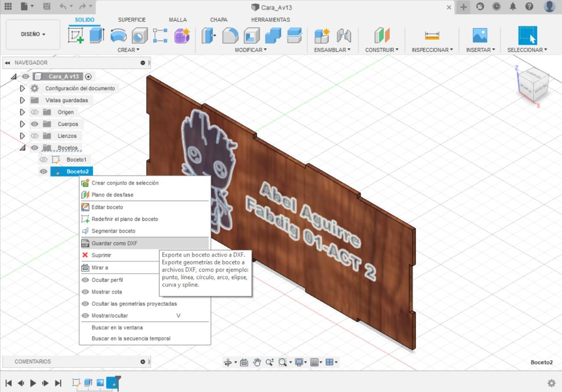Expand the Lienzos folder node

[x=22, y=136]
